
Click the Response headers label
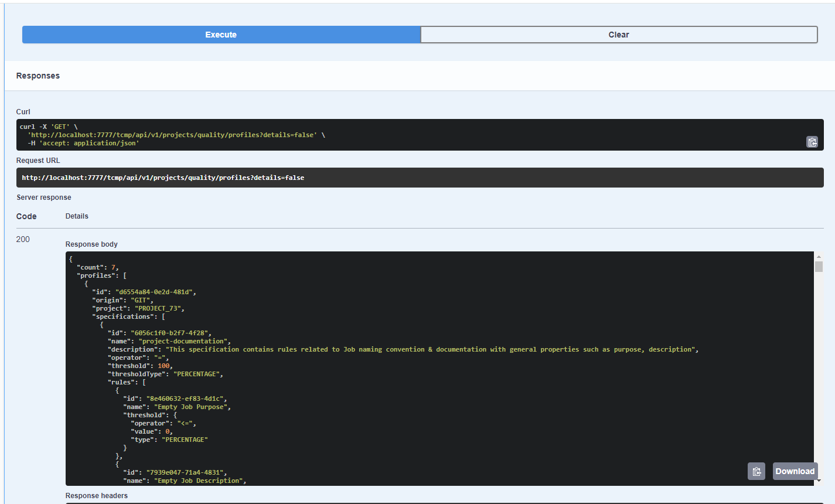96,495
